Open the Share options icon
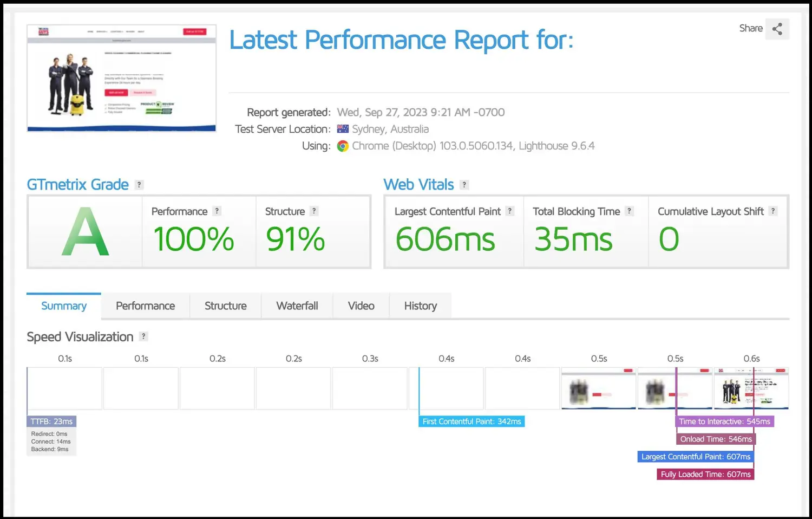This screenshot has width=812, height=519. (777, 29)
